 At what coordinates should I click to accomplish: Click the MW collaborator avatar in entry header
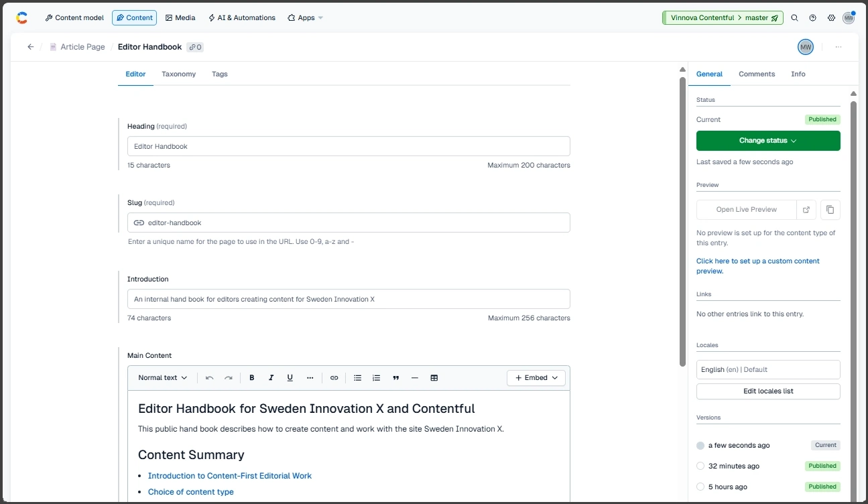tap(805, 47)
